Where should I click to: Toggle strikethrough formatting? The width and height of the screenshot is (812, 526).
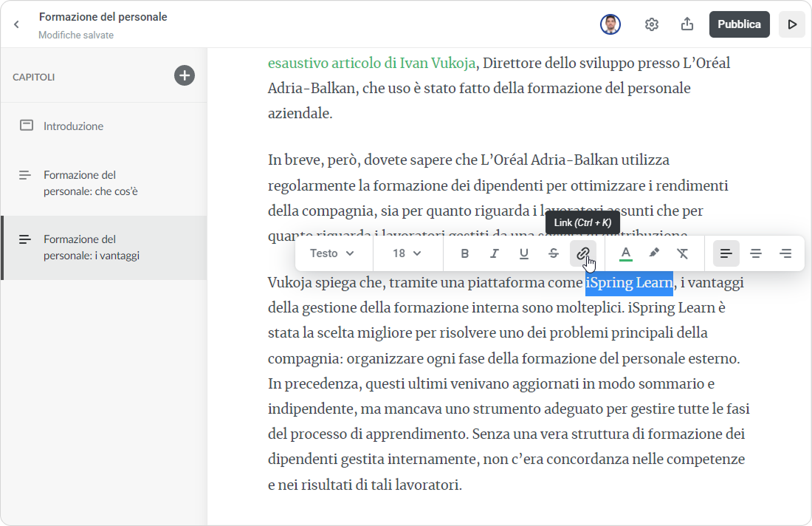[554, 253]
